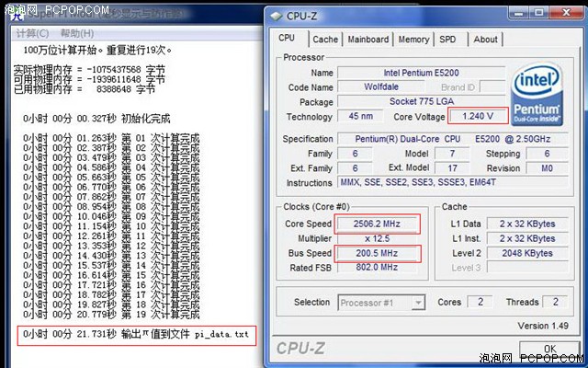Switch to the Cache tab in CPU-Z

click(325, 40)
